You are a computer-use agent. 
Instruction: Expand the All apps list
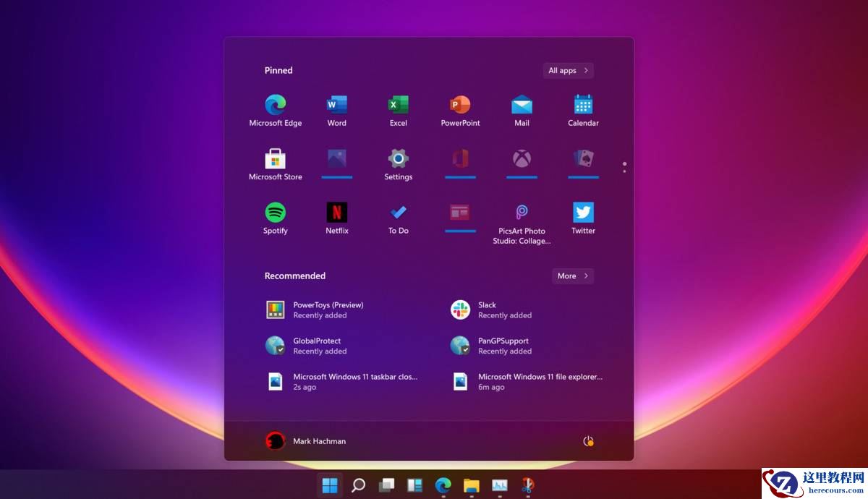click(568, 70)
